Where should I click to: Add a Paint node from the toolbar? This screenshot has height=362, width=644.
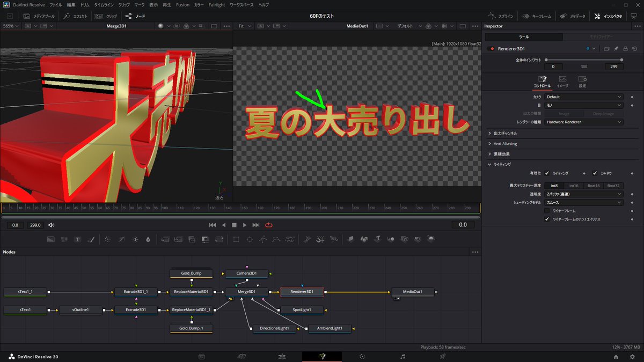[x=91, y=240]
